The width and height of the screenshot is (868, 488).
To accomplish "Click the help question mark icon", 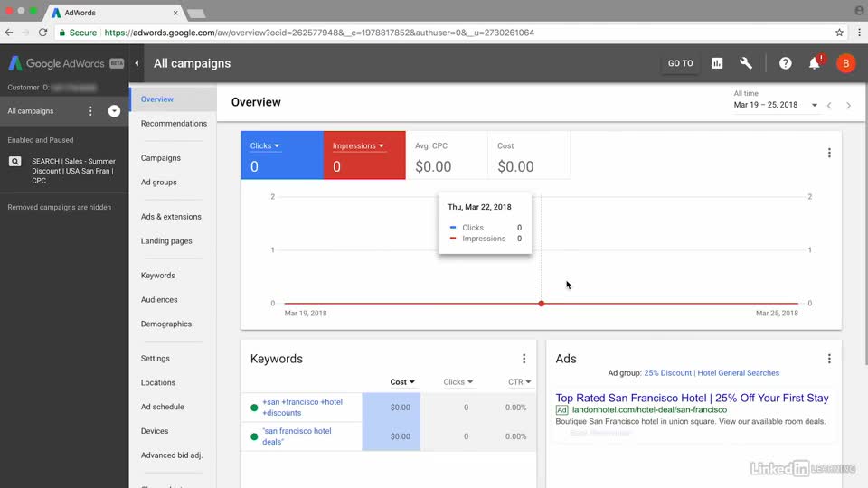I will click(x=786, y=63).
